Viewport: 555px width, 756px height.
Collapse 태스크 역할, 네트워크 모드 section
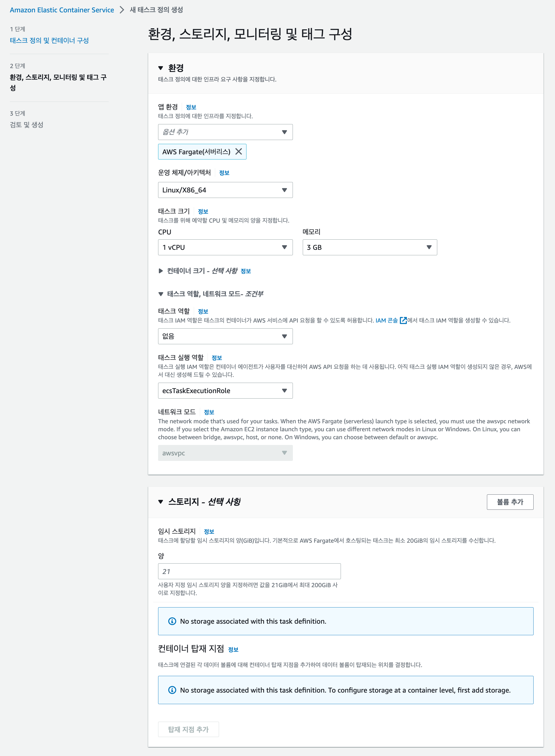161,294
